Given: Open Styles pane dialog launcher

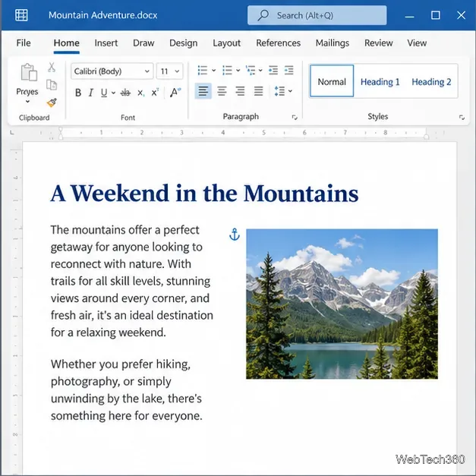Looking at the screenshot, I should tap(462, 117).
